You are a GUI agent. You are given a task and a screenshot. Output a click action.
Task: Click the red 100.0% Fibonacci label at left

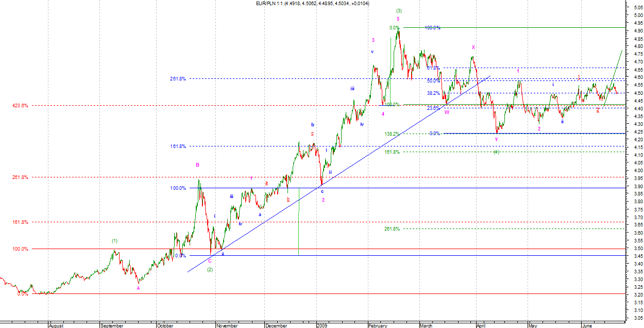tap(20, 249)
